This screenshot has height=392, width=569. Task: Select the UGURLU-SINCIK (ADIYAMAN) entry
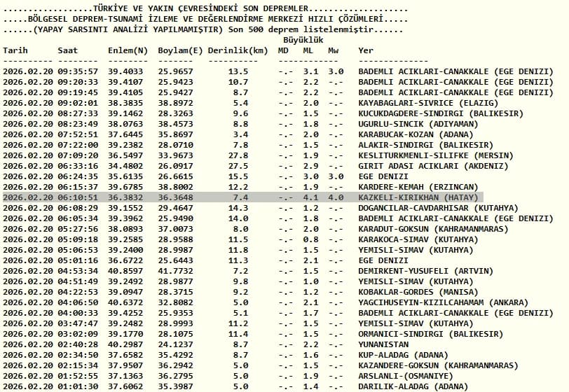click(418, 124)
